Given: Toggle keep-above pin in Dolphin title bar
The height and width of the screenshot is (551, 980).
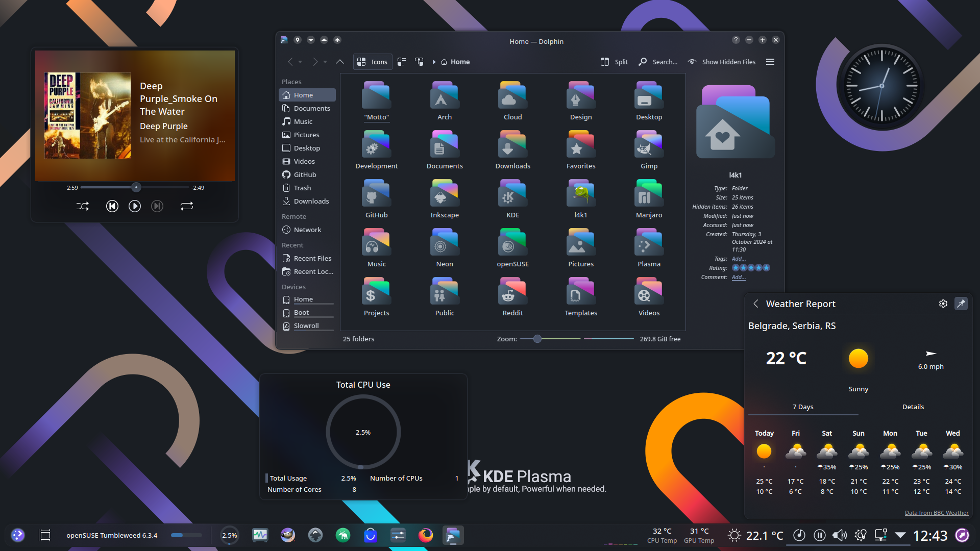Looking at the screenshot, I should pyautogui.click(x=298, y=40).
